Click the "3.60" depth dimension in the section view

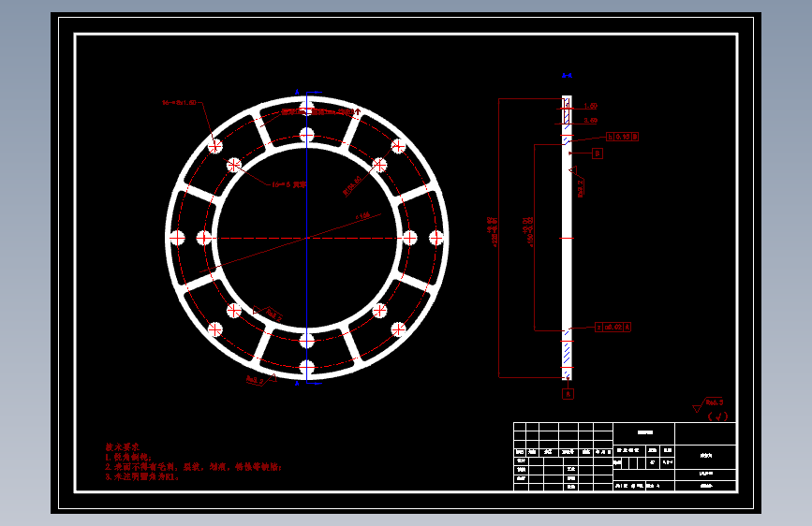[x=590, y=121]
